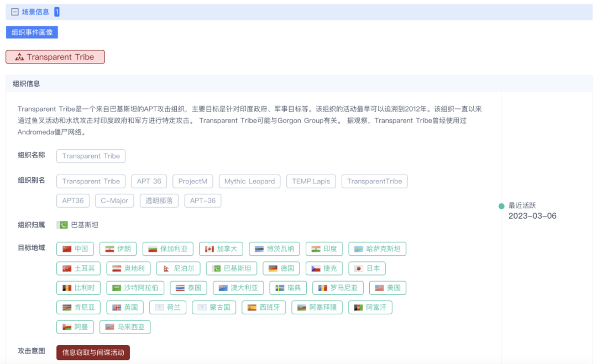Viewport: 597px width, 364px height.
Task: Collapse the 场景信息 section
Action: pos(15,12)
